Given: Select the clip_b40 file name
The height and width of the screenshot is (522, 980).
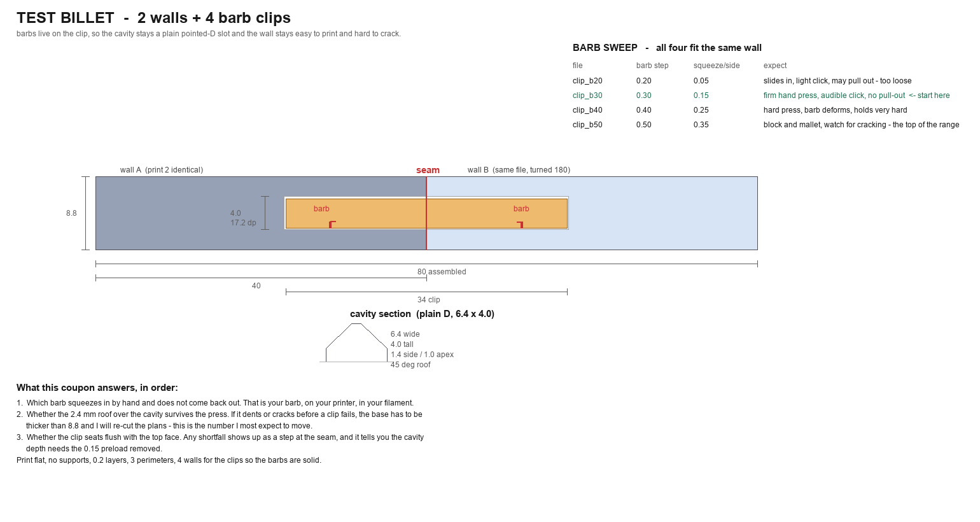Looking at the screenshot, I should [x=587, y=110].
